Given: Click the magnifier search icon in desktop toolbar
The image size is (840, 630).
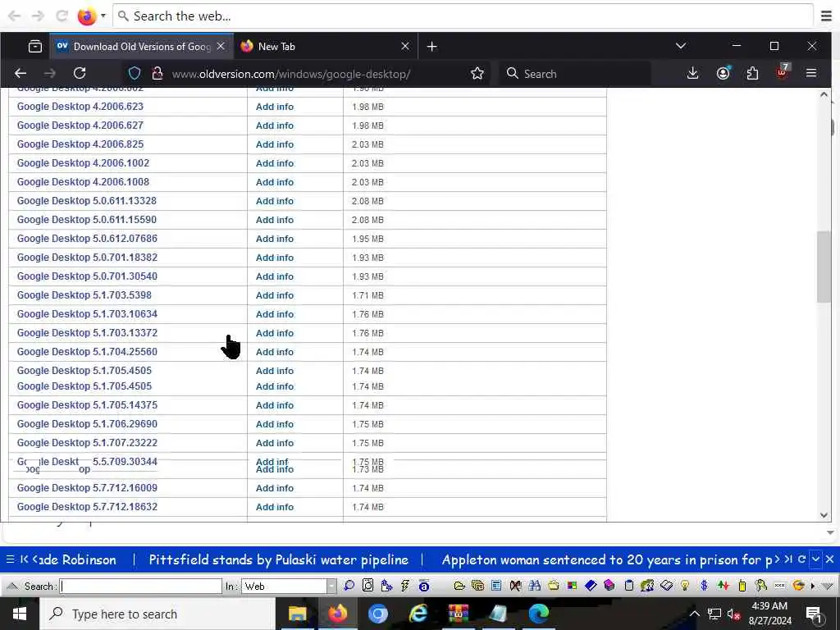Looking at the screenshot, I should coord(349,586).
